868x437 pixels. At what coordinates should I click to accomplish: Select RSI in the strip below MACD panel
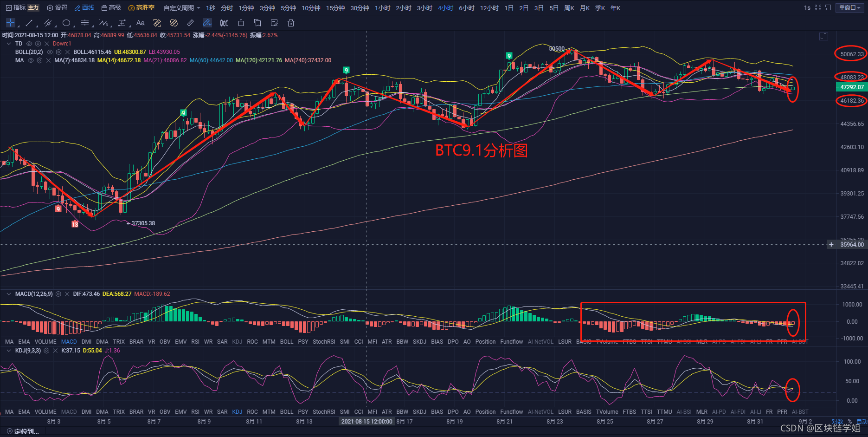point(195,342)
